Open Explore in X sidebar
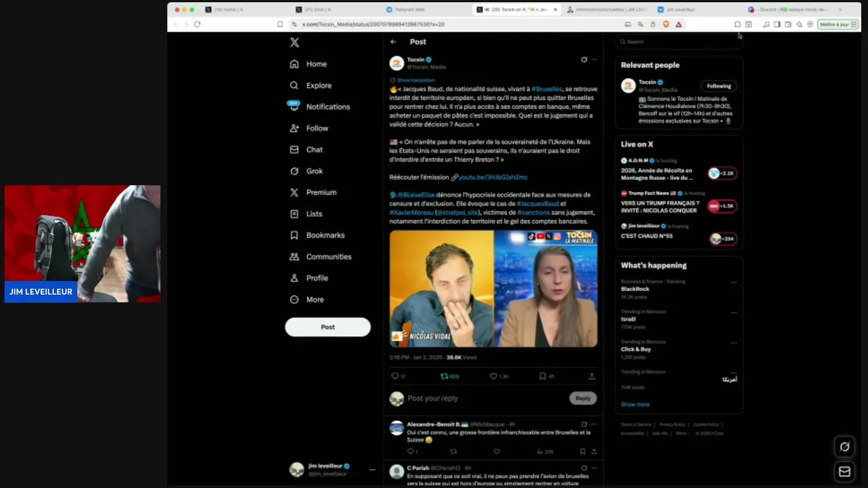This screenshot has height=488, width=868. [311, 85]
